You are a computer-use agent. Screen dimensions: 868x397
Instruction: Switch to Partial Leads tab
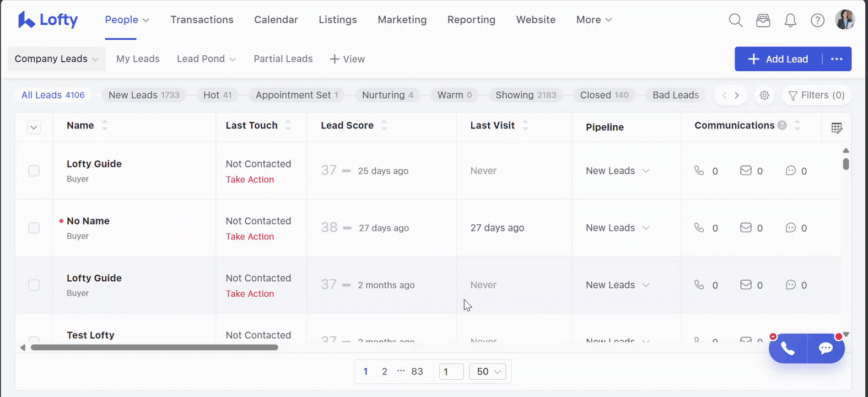click(283, 59)
